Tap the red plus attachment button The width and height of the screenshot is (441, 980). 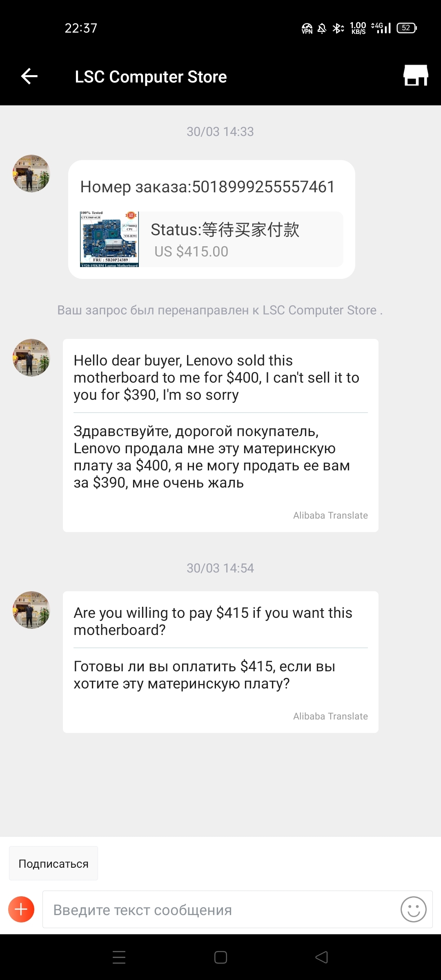(x=21, y=909)
